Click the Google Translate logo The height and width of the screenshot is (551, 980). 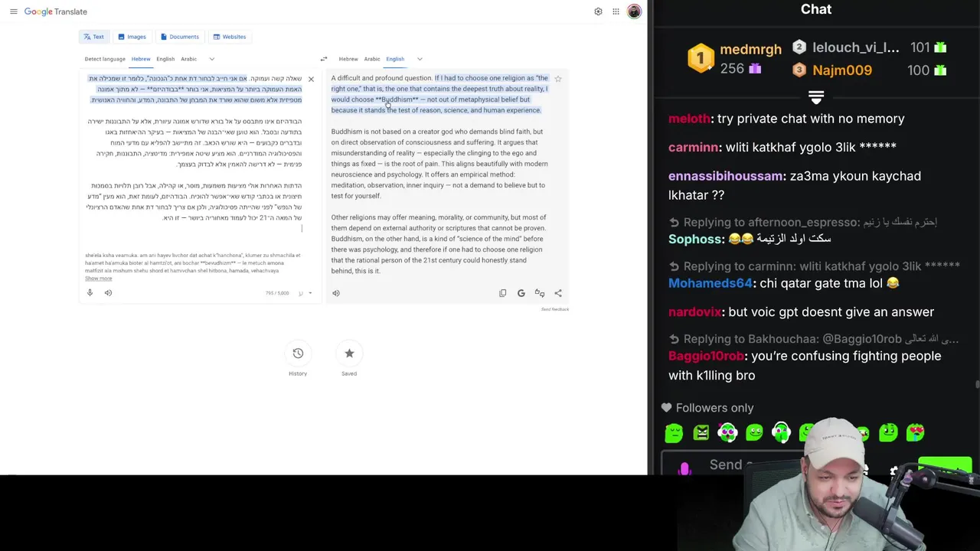tap(56, 11)
